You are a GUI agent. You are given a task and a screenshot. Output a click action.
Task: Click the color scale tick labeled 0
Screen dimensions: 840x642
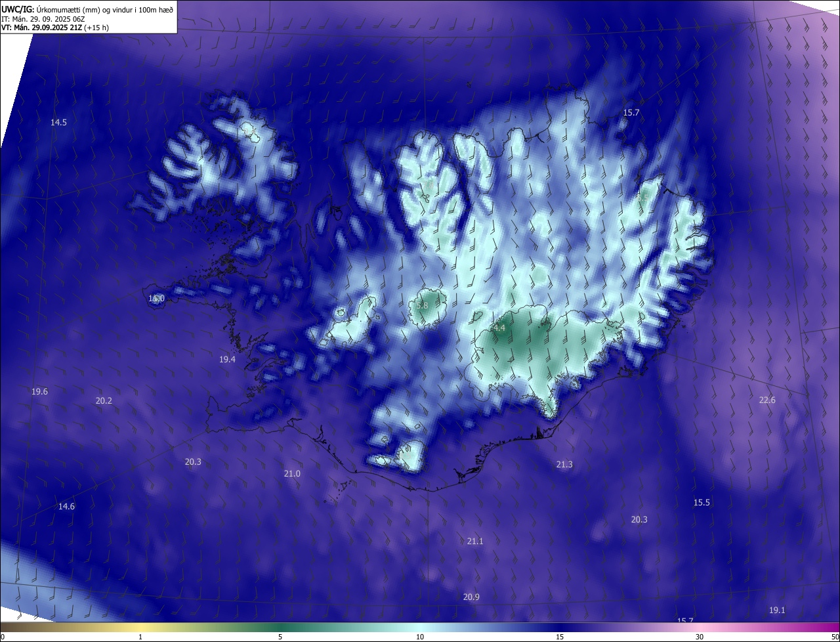[x=2, y=637]
